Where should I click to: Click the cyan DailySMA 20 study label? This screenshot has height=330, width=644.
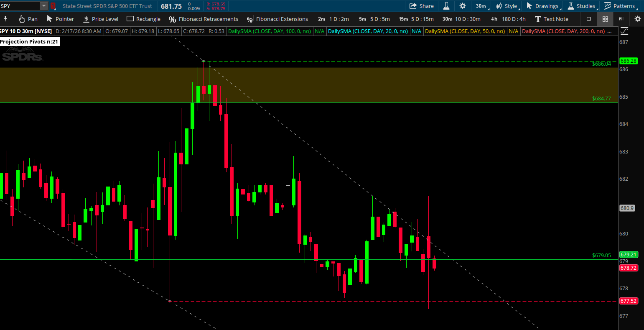[368, 31]
